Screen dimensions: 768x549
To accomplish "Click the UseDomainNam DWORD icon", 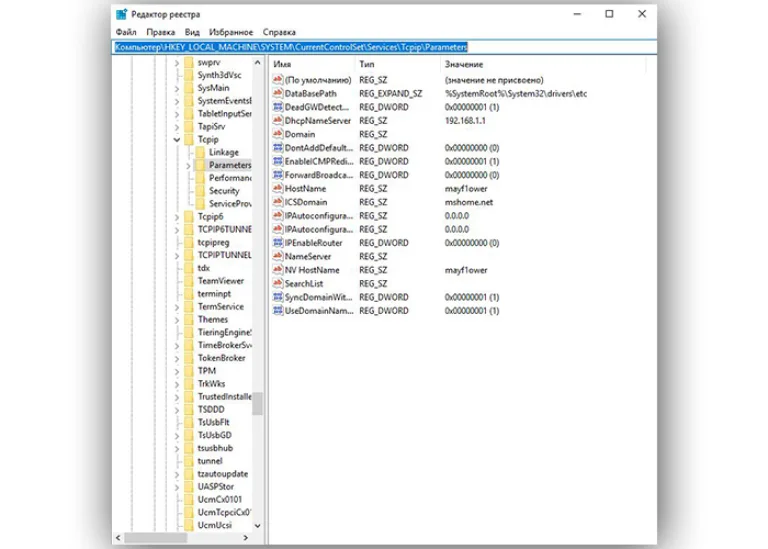I will 278,310.
